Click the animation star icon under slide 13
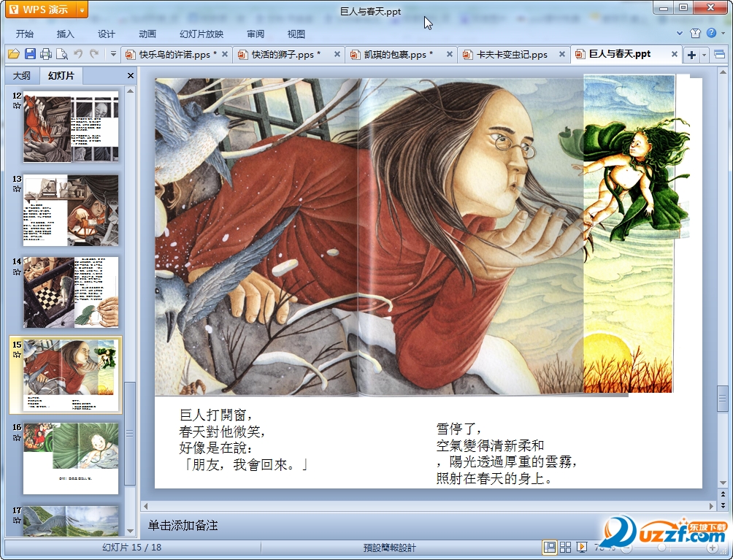This screenshot has height=560, width=733. click(x=18, y=189)
